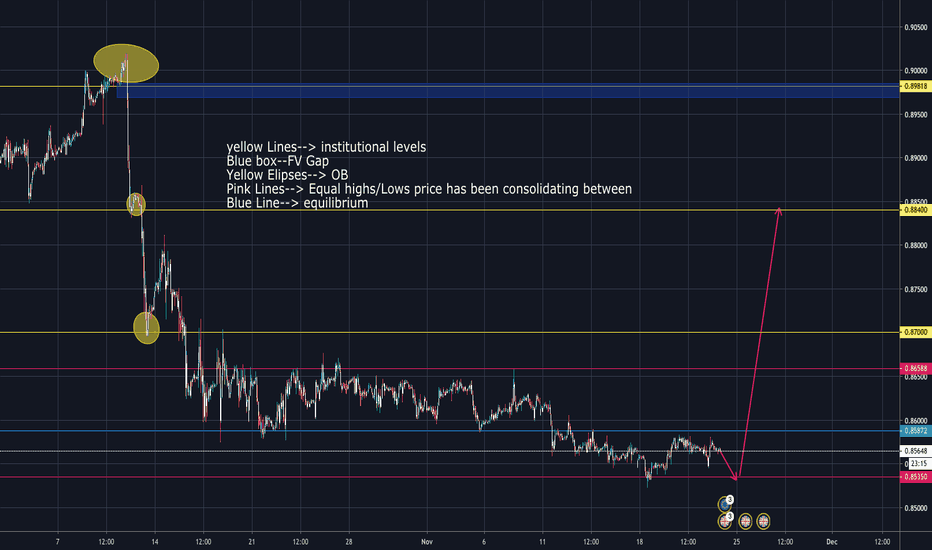The height and width of the screenshot is (550, 932).
Task: Click the Dec label on time axis
Action: click(830, 540)
